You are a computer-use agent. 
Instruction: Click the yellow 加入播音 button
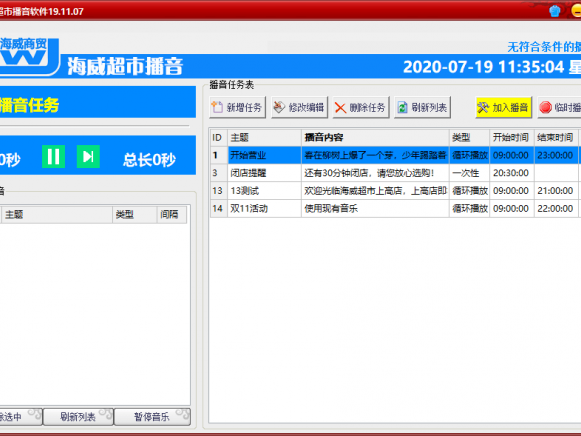tap(504, 107)
